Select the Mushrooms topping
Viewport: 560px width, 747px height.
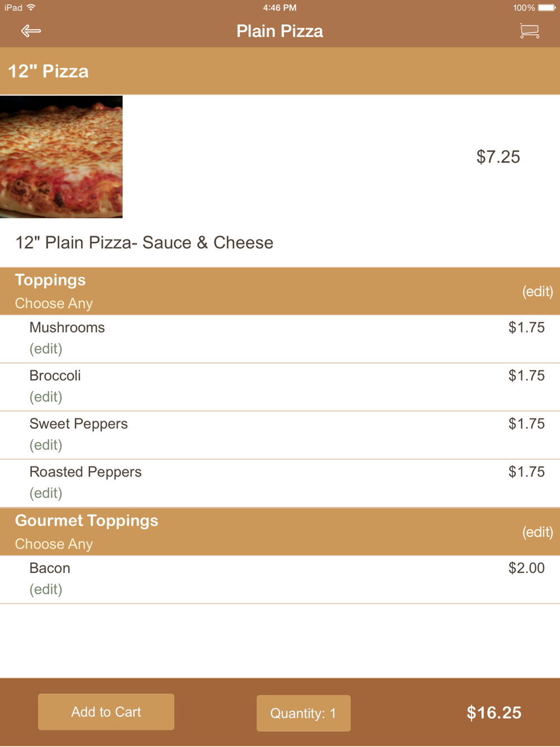[x=280, y=339]
